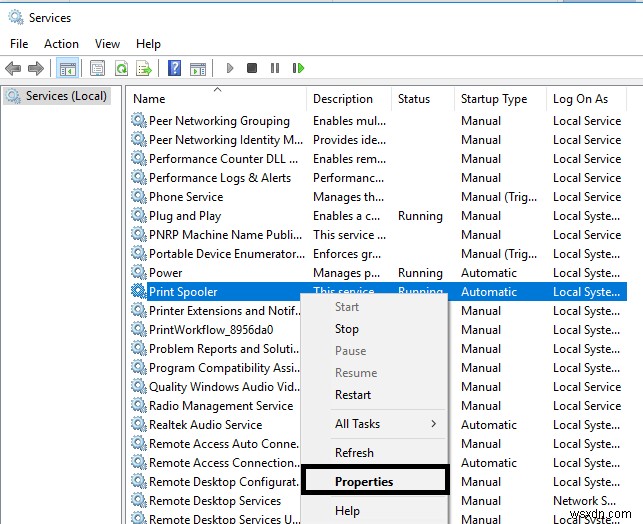Click Manual (Trig... in Phone Service row
The height and width of the screenshot is (524, 643).
click(499, 197)
